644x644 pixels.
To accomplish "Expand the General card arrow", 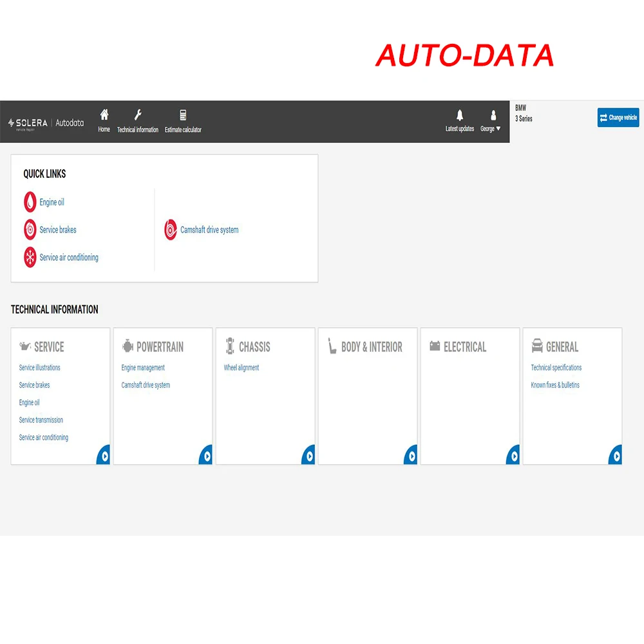I will pos(615,455).
